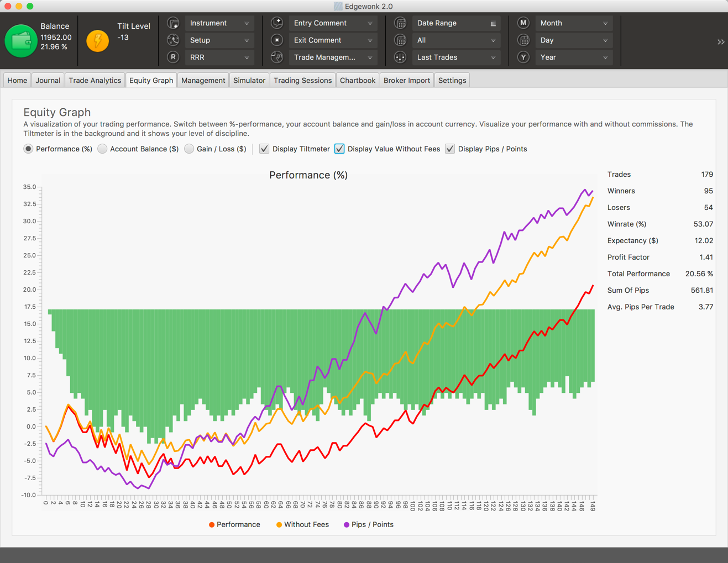The width and height of the screenshot is (728, 563).
Task: Click the Exit Comment icon
Action: pyautogui.click(x=277, y=40)
